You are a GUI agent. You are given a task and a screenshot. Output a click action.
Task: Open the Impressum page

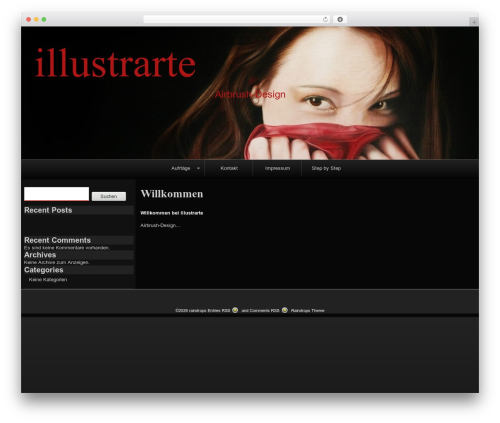(277, 168)
